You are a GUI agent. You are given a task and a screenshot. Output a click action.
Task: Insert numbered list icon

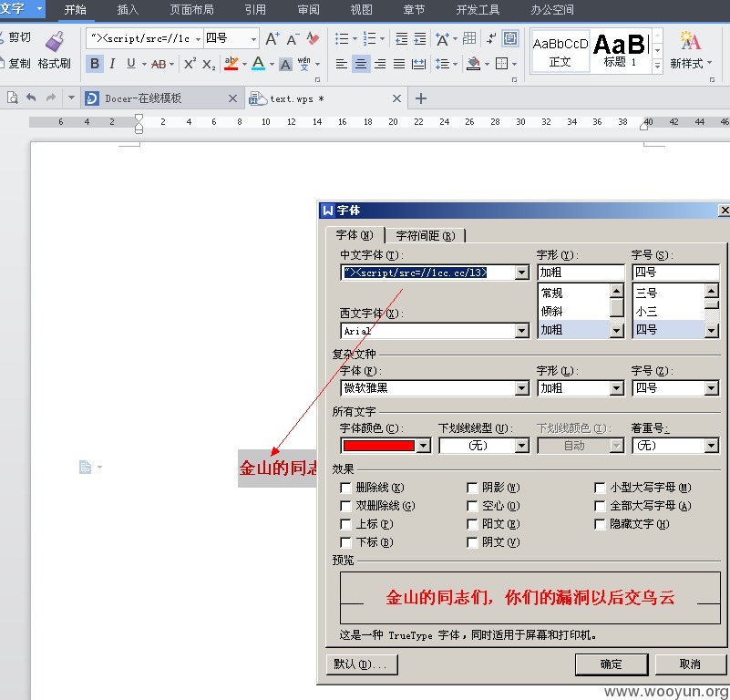pyautogui.click(x=369, y=38)
